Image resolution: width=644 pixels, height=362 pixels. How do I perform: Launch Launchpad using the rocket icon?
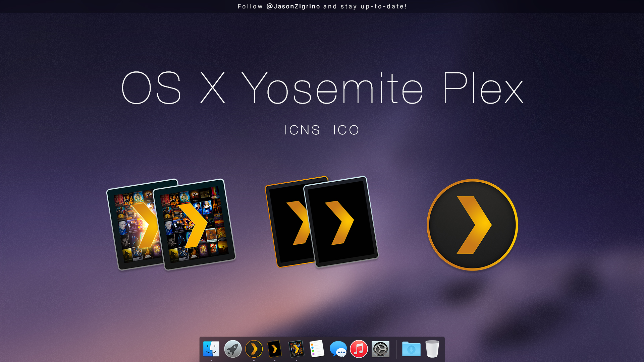point(233,349)
